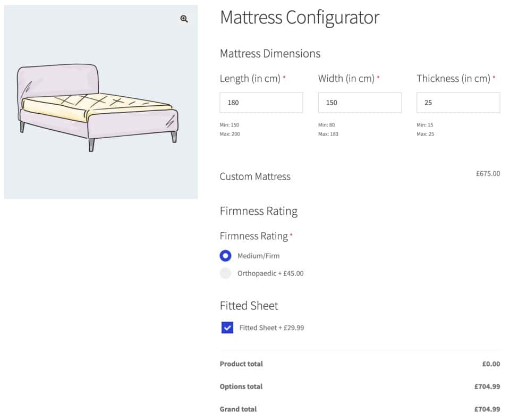This screenshot has height=420, width=510.
Task: Click the Firmness Rating heading
Action: point(258,211)
